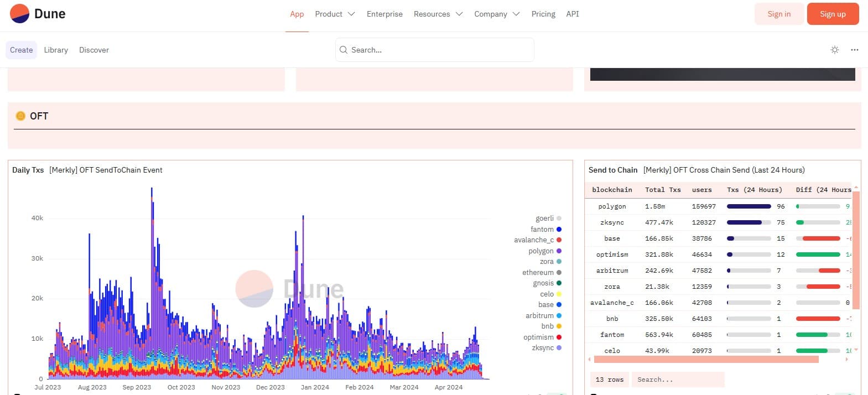
Task: Sort by the users column header
Action: (702, 190)
